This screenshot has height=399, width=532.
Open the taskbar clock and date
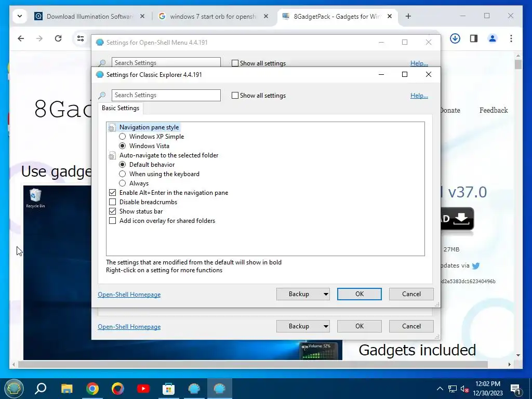[487, 389]
